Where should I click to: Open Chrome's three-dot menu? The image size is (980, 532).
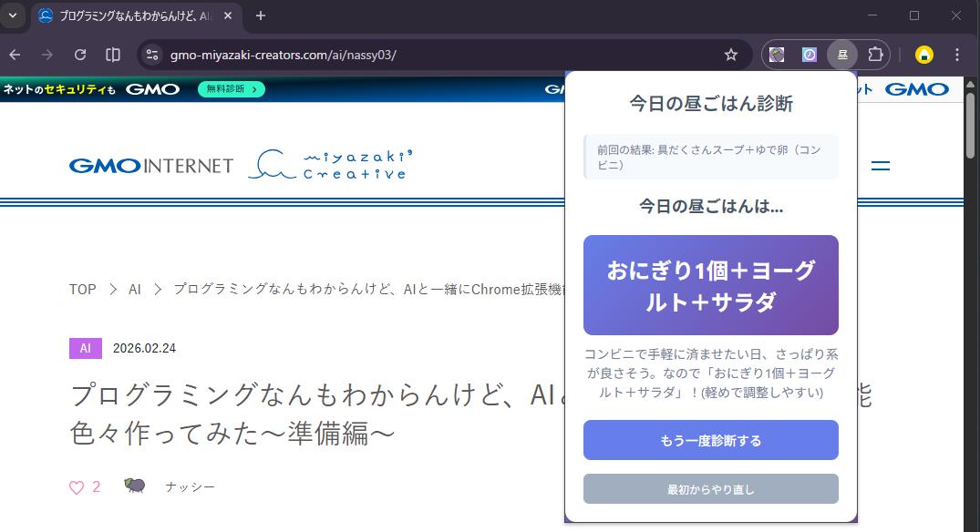(956, 55)
